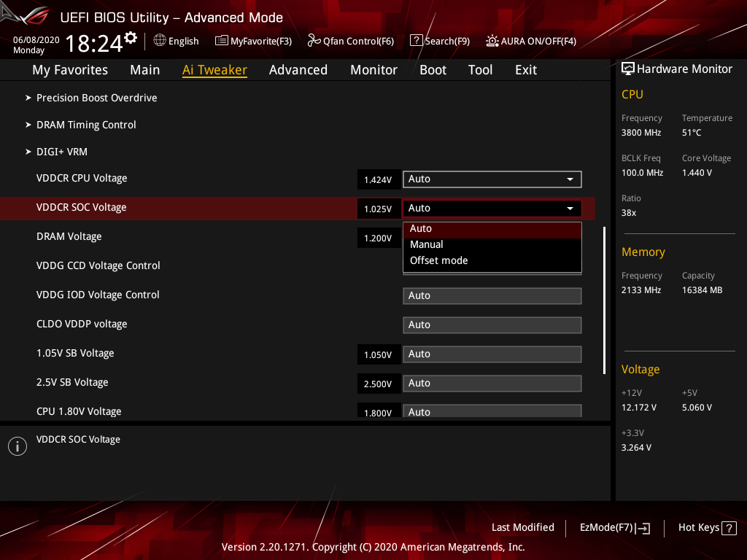Click the MyFavorite list icon
747x560 pixels.
click(x=222, y=41)
